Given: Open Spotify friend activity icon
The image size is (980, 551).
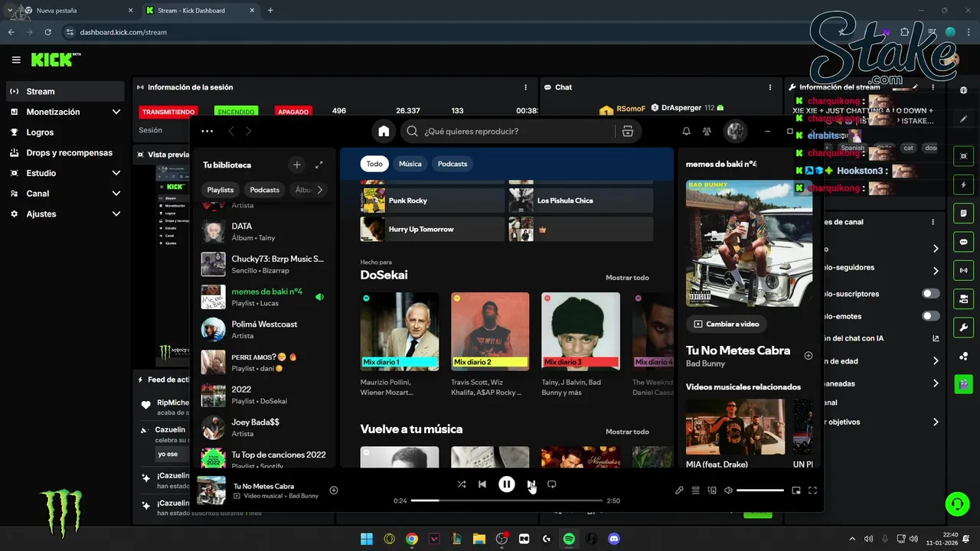Looking at the screenshot, I should click(x=707, y=131).
